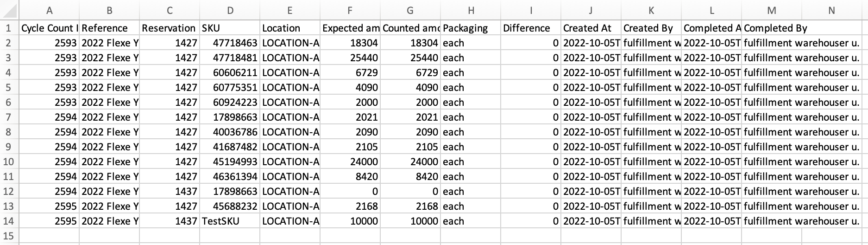Select expected amount cell 25440
Image resolution: width=868 pixels, height=245 pixels.
[x=350, y=58]
